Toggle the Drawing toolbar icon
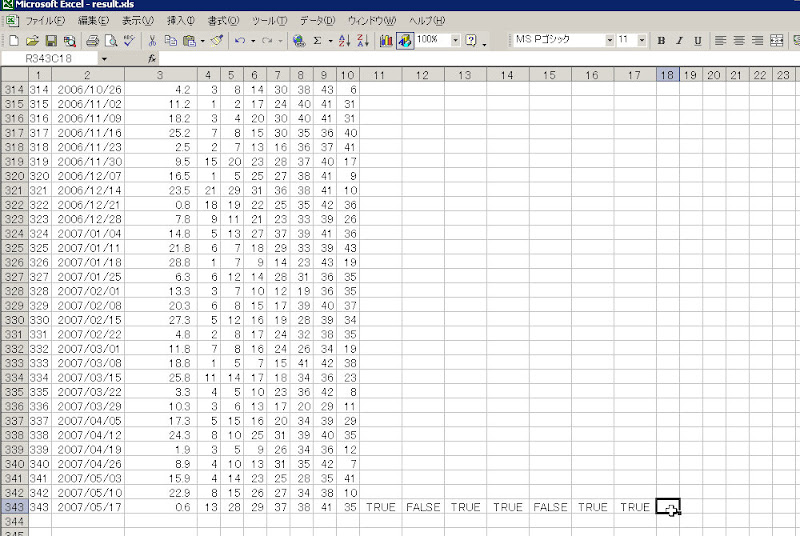The image size is (800, 536). 405,40
